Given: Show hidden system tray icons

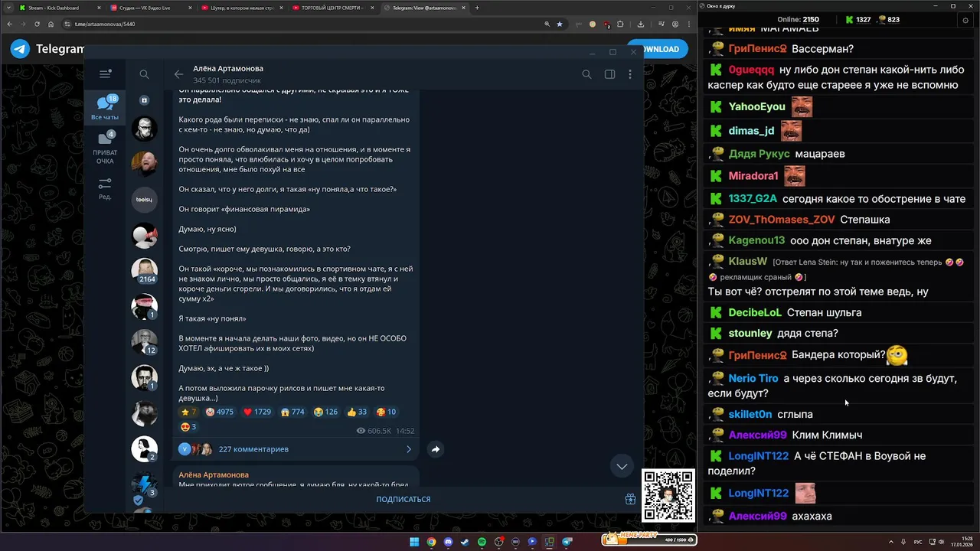Looking at the screenshot, I should (891, 542).
